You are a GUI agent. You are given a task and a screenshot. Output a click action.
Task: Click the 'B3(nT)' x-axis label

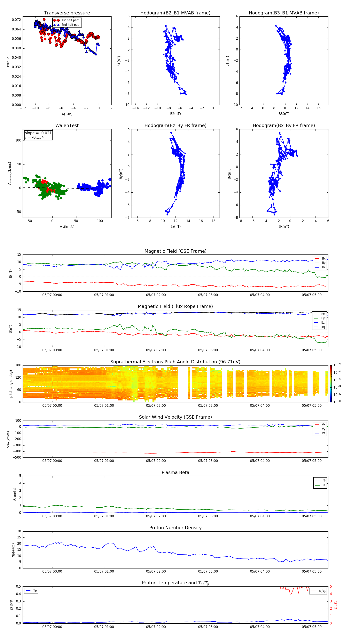(284, 114)
